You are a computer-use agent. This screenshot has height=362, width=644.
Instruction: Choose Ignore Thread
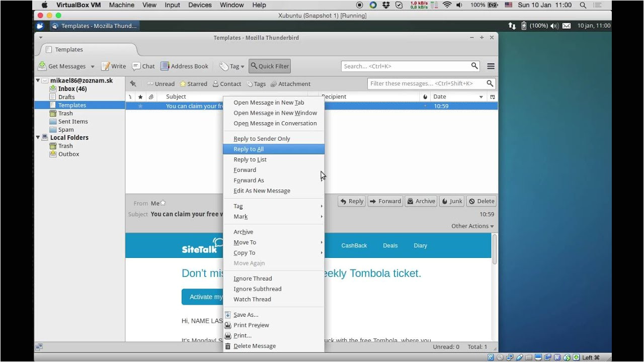point(274,279)
